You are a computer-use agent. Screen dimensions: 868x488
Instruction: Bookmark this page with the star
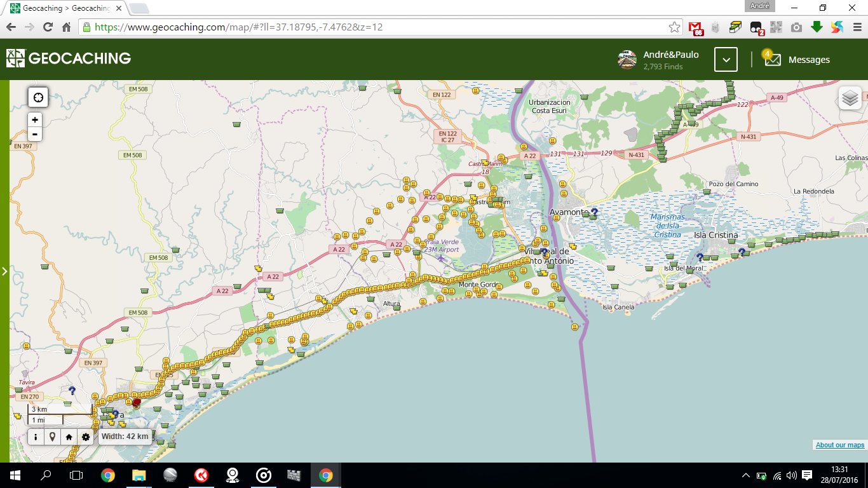[674, 27]
